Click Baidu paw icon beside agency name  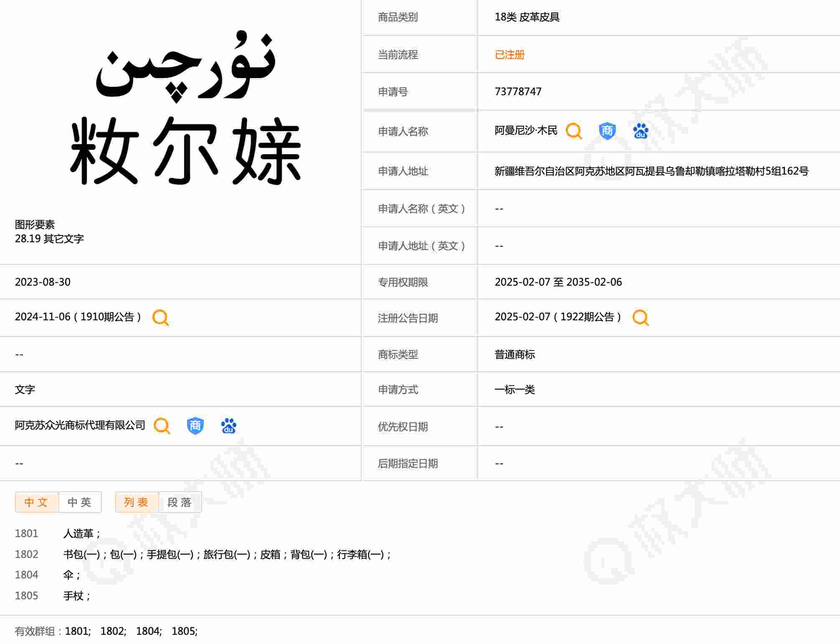coord(228,426)
